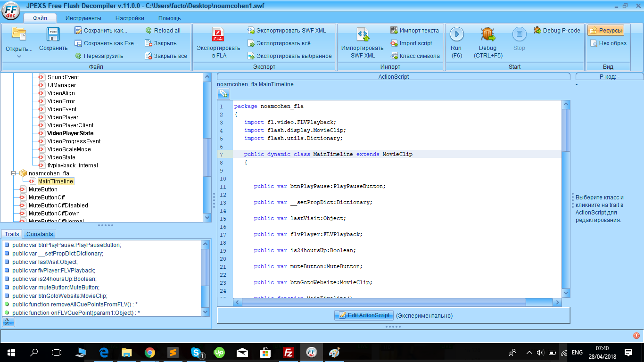Click the sort A-Z traits button
This screenshot has width=644, height=362.
pyautogui.click(x=8, y=322)
